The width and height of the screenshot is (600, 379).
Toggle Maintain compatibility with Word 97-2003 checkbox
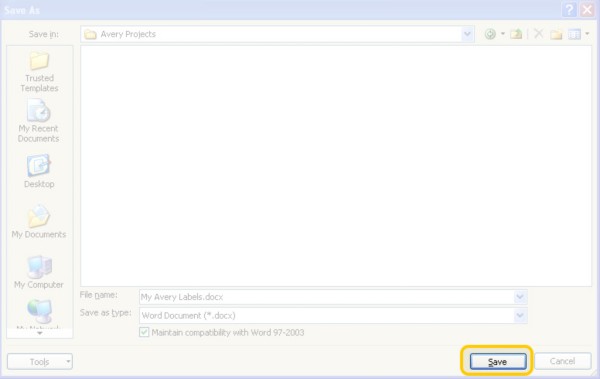point(144,332)
